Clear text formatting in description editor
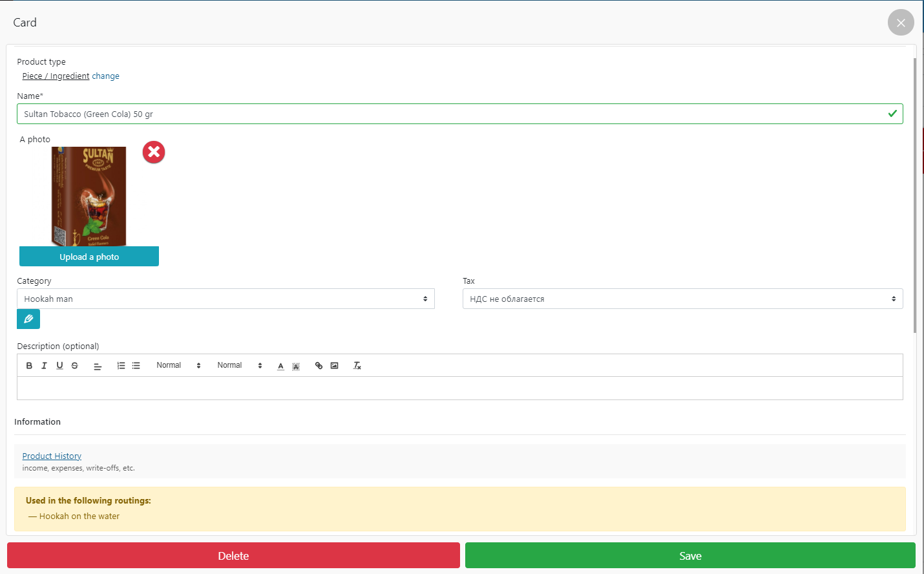This screenshot has height=574, width=924. point(357,366)
